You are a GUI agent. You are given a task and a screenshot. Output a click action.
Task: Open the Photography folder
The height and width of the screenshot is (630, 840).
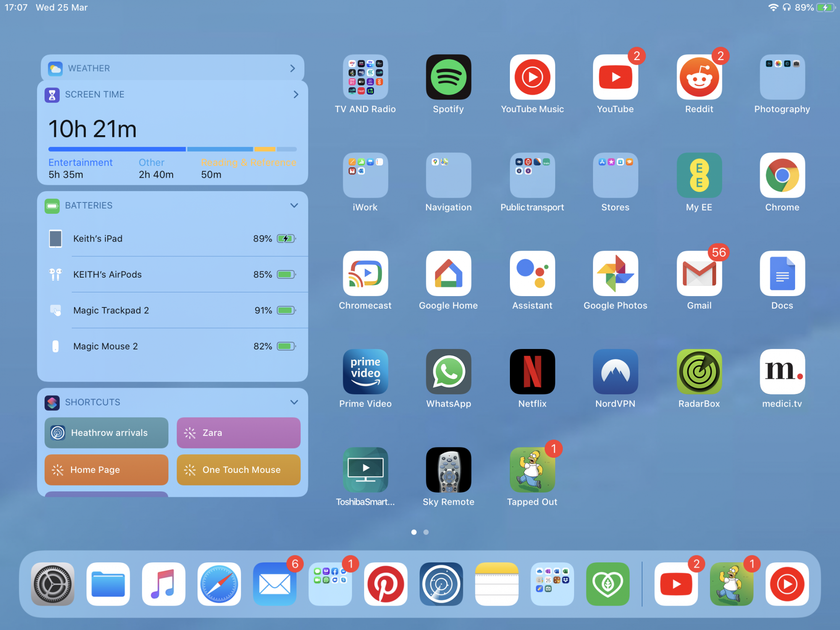tap(782, 77)
